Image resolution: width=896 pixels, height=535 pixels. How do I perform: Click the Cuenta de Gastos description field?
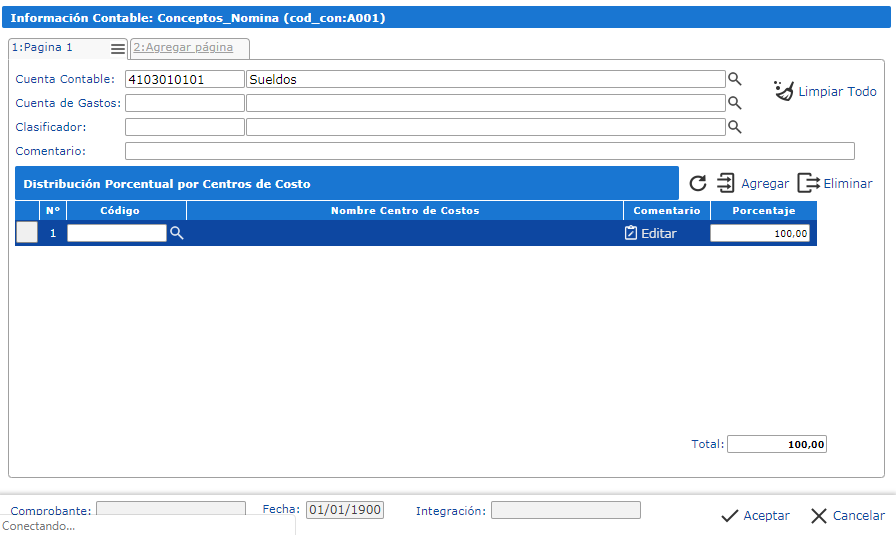point(486,103)
